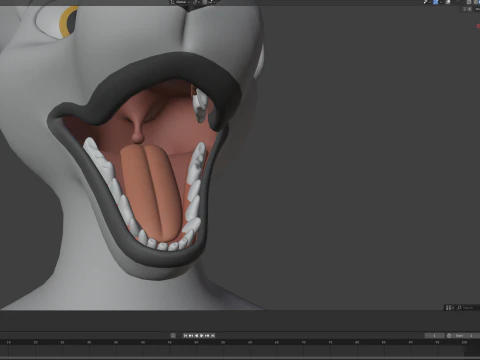This screenshot has height=360, width=480.
Task: Jump to the timeline end frame
Action: 213,336
